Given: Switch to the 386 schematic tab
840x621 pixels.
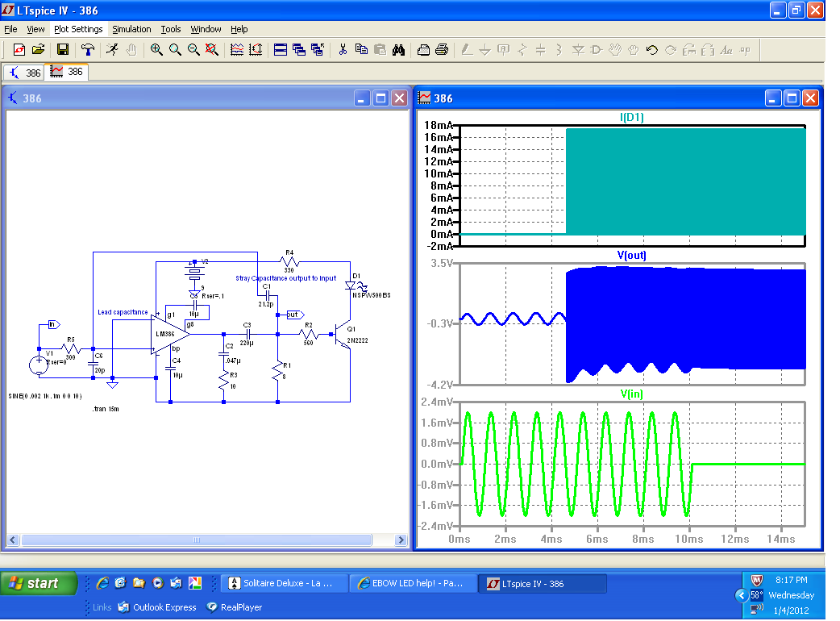Looking at the screenshot, I should (24, 73).
